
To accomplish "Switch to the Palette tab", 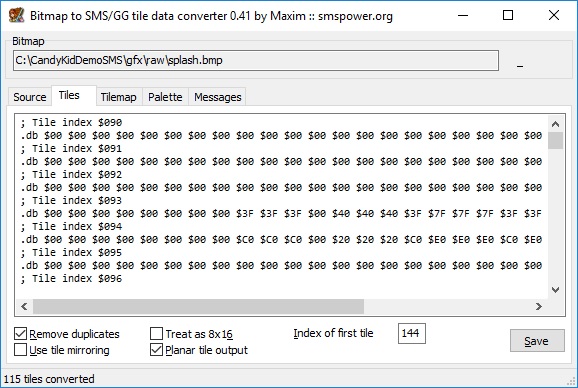I will pos(165,97).
